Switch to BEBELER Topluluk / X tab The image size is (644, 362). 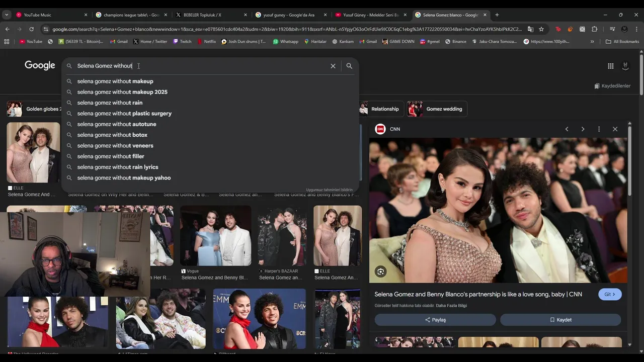click(x=211, y=15)
